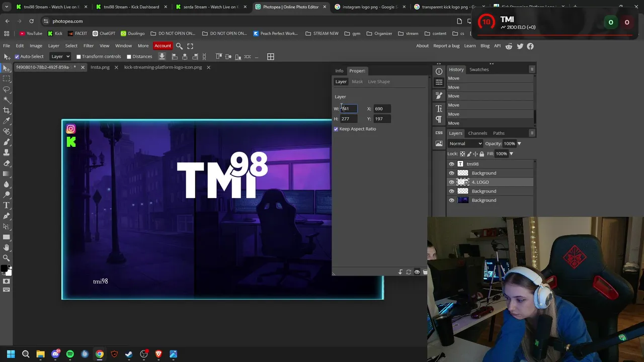Open the Layers panel menu button
The width and height of the screenshot is (644, 362).
pyautogui.click(x=532, y=133)
